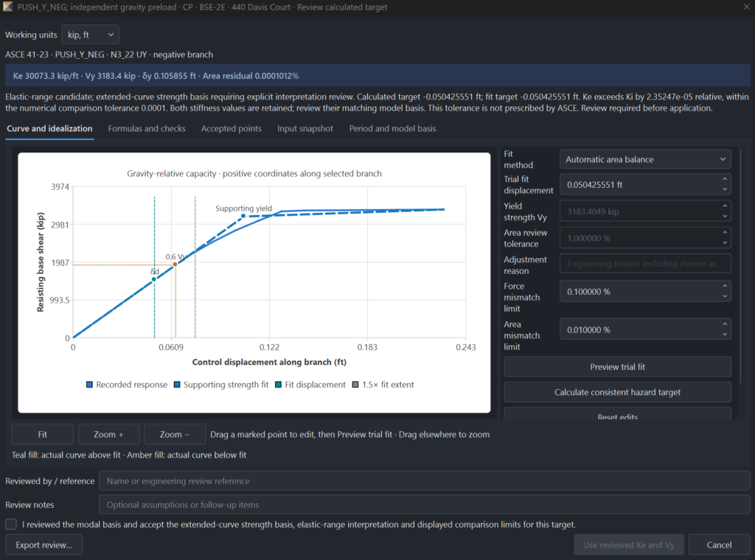Increase Force mismatch limit value

coord(725,286)
